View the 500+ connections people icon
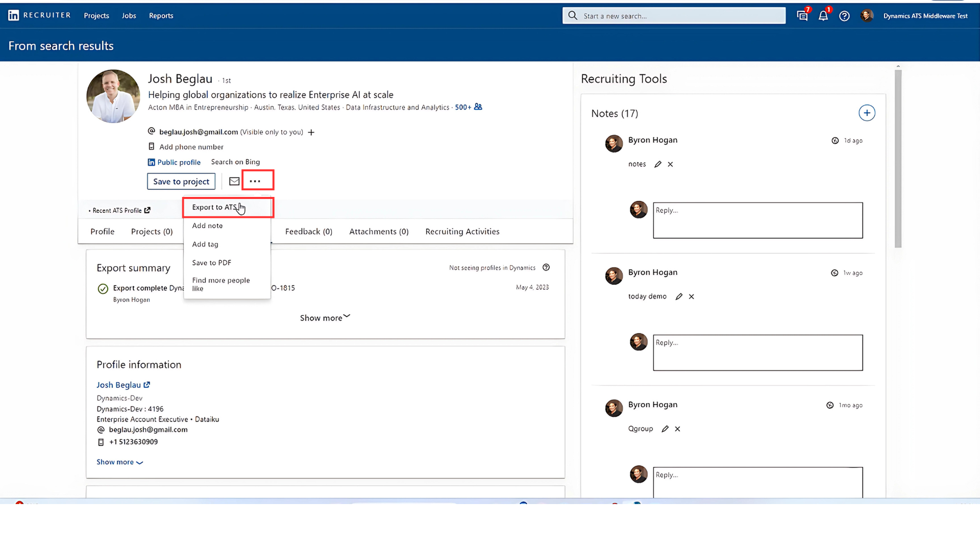 [478, 107]
